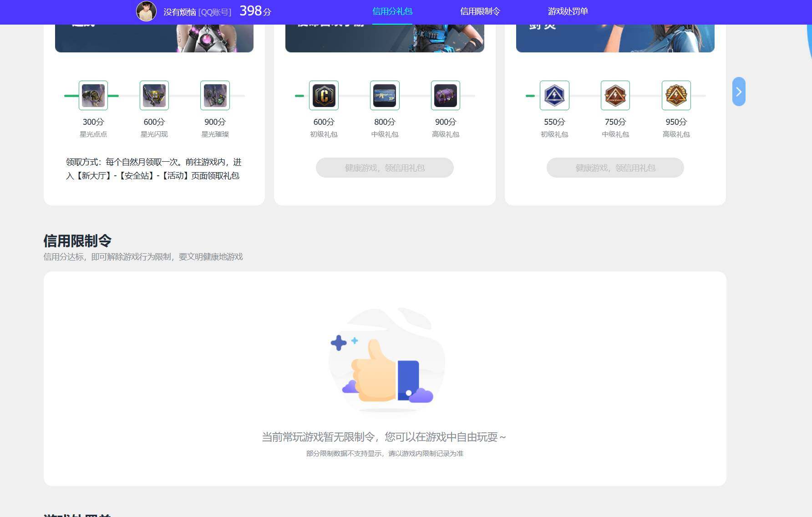Screen dimensions: 812x517
Task: Select the 950分 高级礼包 badge icon
Action: tap(676, 95)
